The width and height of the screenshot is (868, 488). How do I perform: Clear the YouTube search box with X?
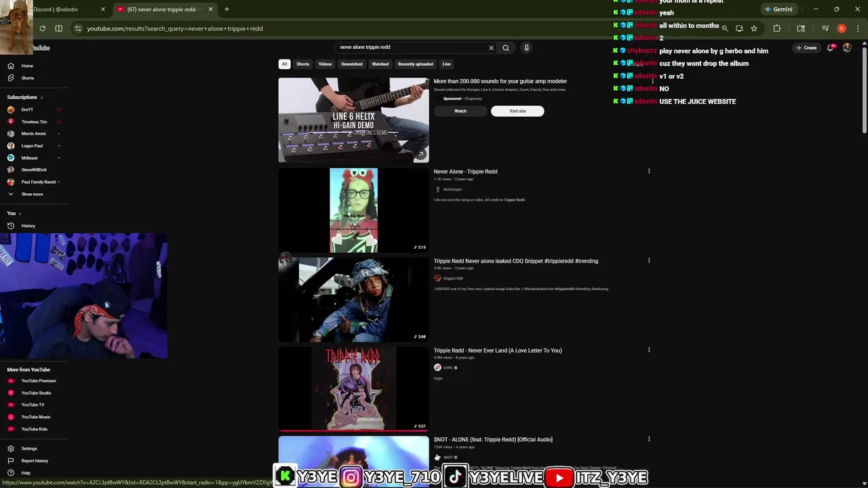(x=491, y=47)
